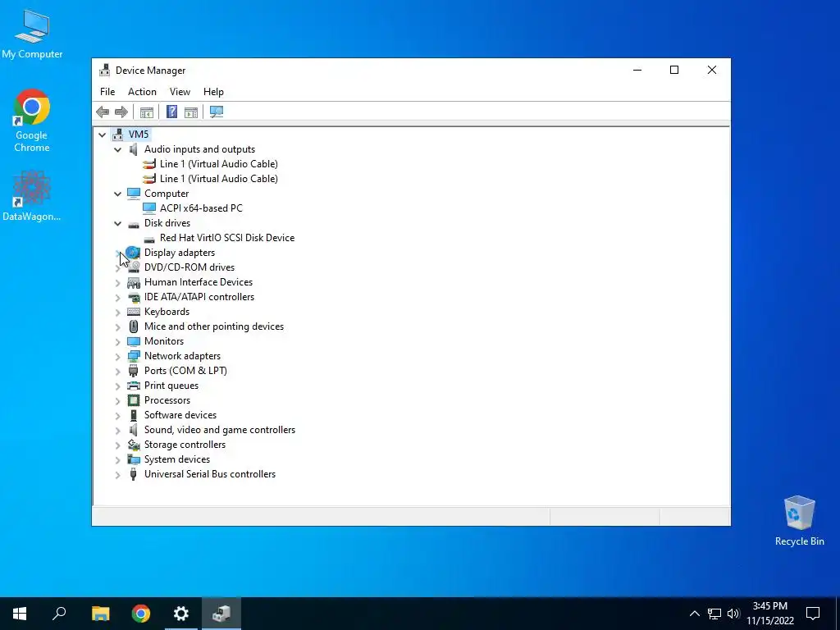Screen dimensions: 840x630
Task: Click the Forward arrow toolbar icon
Action: [x=121, y=112]
